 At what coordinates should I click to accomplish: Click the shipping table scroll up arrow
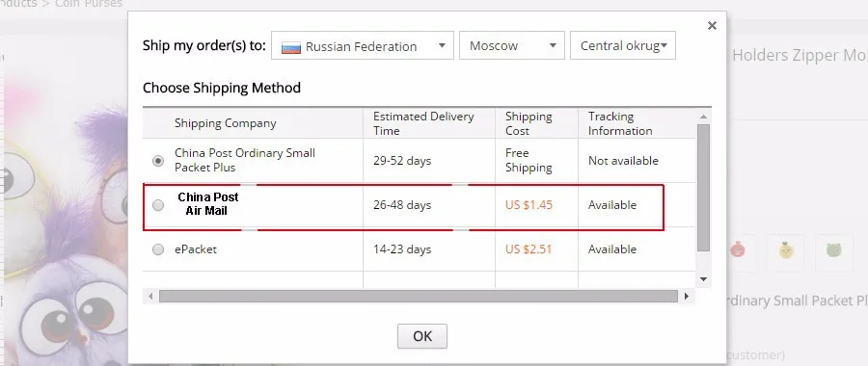(704, 117)
